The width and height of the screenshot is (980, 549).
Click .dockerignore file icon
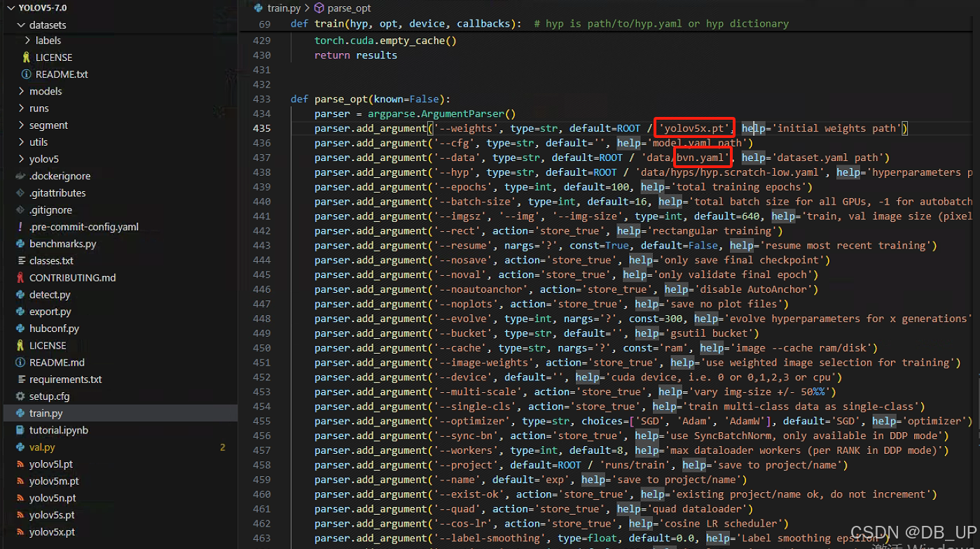tap(20, 176)
